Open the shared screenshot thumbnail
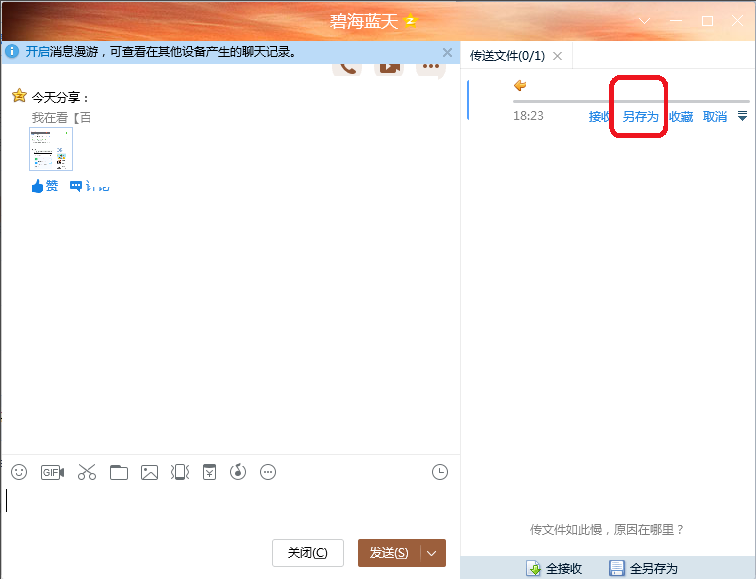The image size is (756, 579). click(51, 149)
